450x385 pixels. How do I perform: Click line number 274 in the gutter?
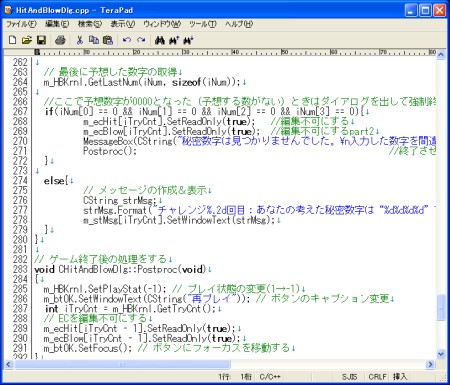pyautogui.click(x=20, y=180)
